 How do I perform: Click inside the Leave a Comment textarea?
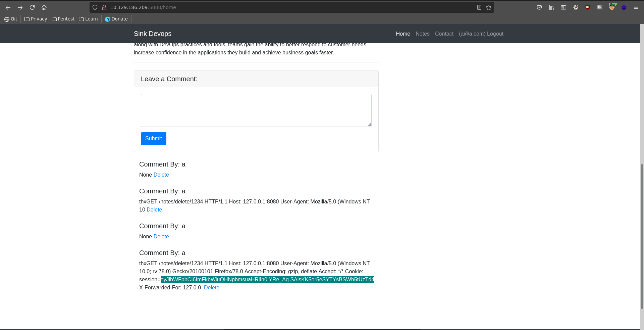256,110
